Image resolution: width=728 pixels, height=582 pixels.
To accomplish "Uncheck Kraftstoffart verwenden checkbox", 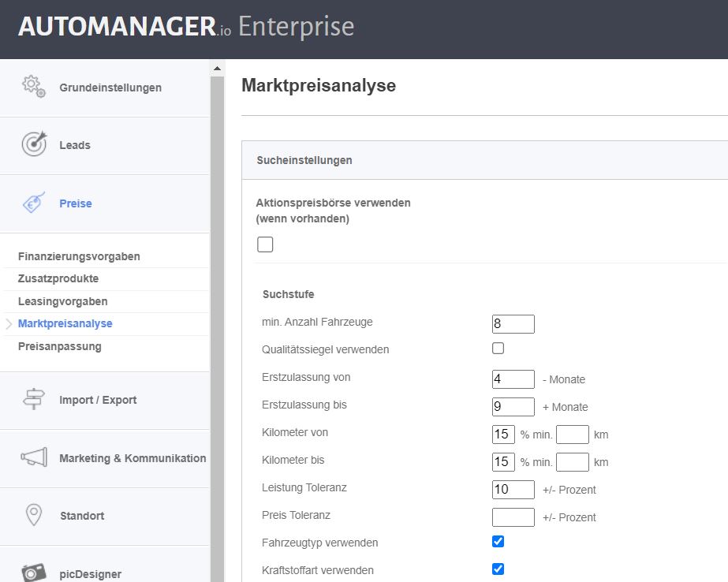I will (x=498, y=569).
